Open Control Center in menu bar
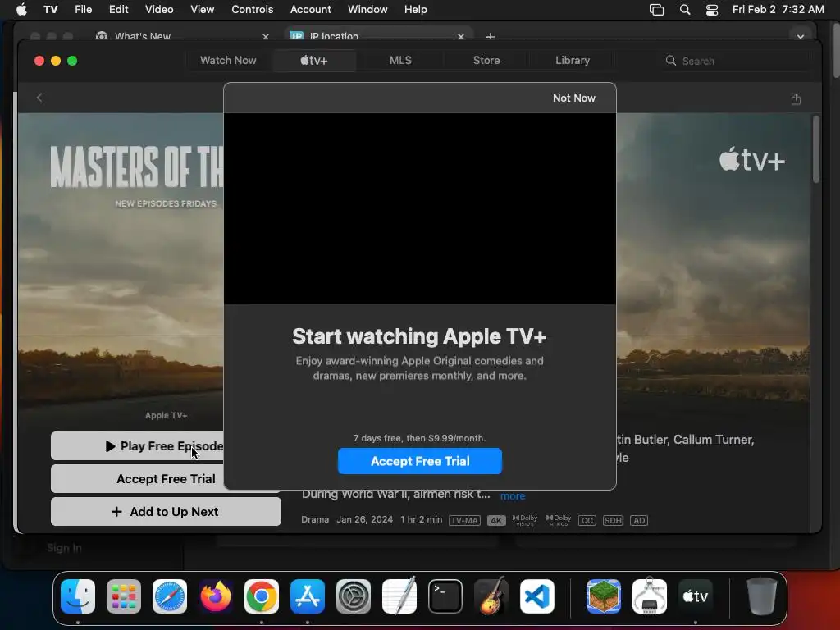Viewport: 840px width, 630px height. [711, 10]
